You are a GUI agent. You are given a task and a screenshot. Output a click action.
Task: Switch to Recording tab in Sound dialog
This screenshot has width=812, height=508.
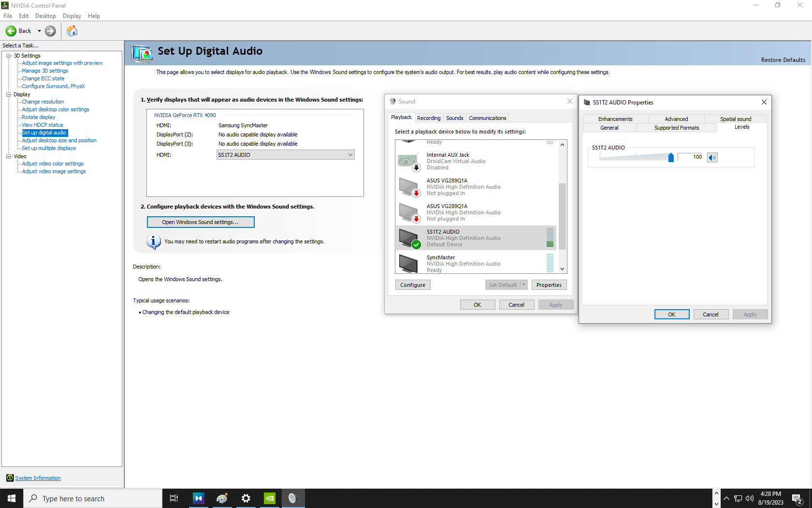coord(429,118)
